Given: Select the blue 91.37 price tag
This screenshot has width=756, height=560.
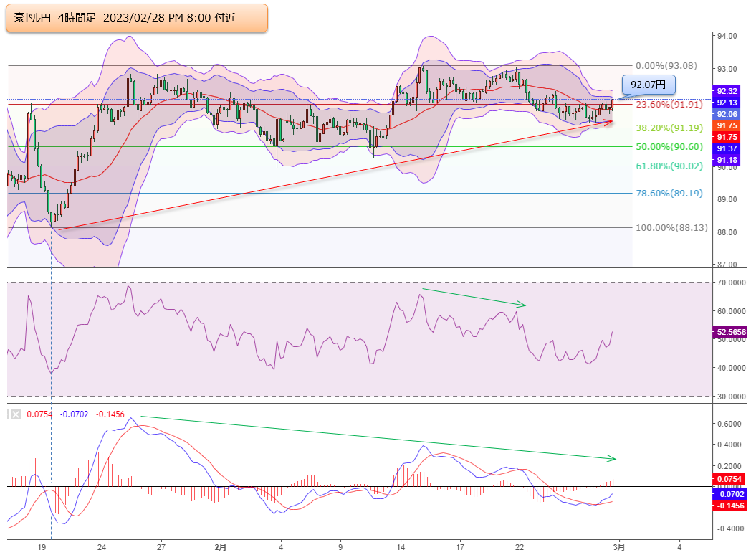Looking at the screenshot, I should pyautogui.click(x=726, y=149).
